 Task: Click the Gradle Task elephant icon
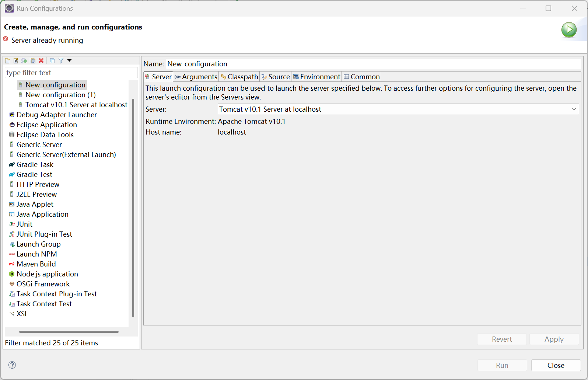[12, 164]
